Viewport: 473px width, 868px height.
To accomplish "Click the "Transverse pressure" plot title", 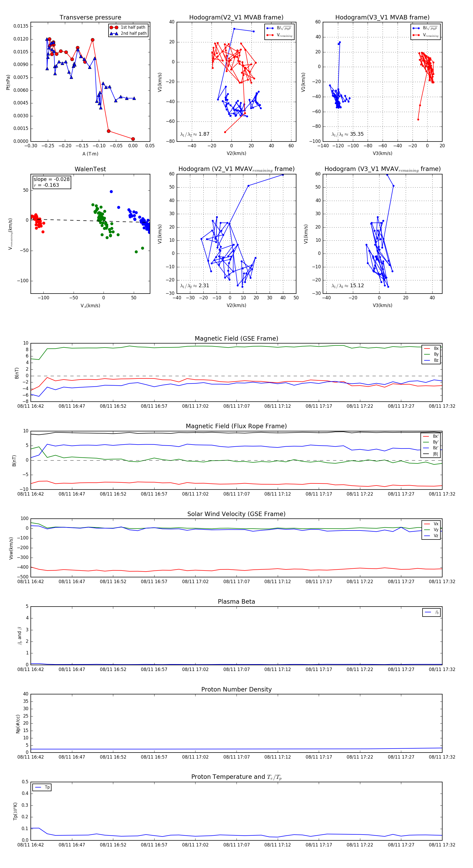I will click(90, 18).
